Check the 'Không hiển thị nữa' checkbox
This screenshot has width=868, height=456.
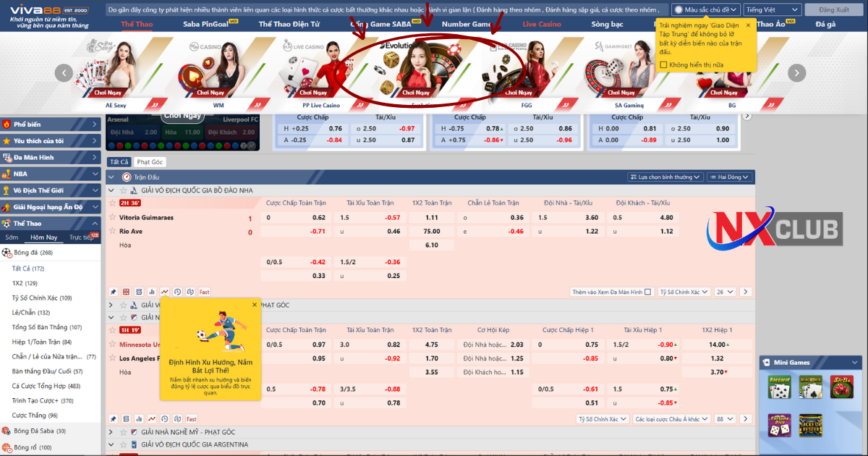(663, 64)
